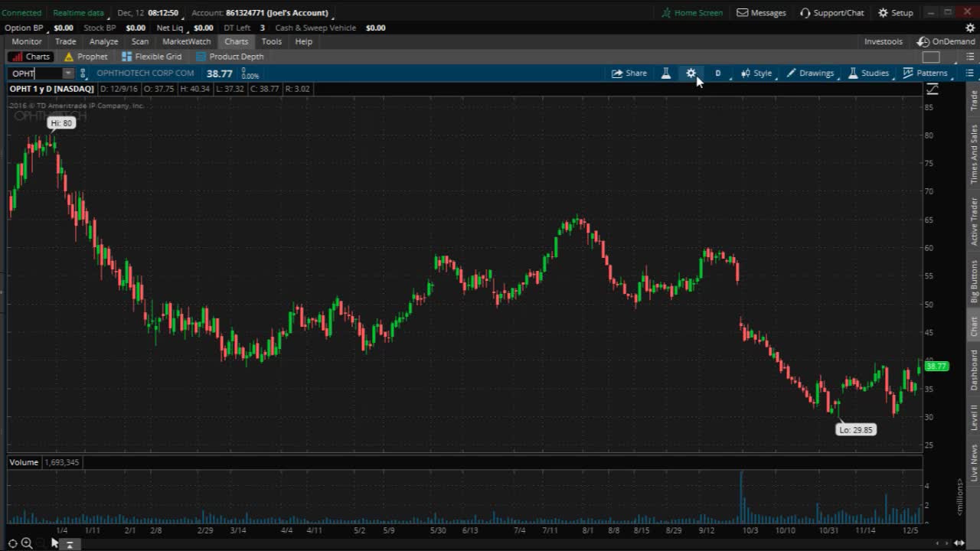Screen dimensions: 980x551
Task: Click the crosshair cursor icon at bottom left
Action: [x=13, y=543]
